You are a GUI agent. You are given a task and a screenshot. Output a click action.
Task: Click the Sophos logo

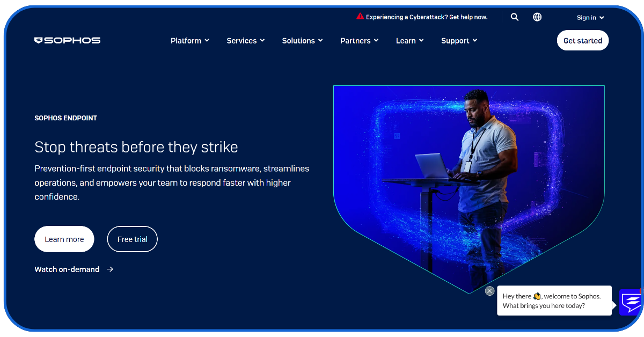tap(67, 40)
